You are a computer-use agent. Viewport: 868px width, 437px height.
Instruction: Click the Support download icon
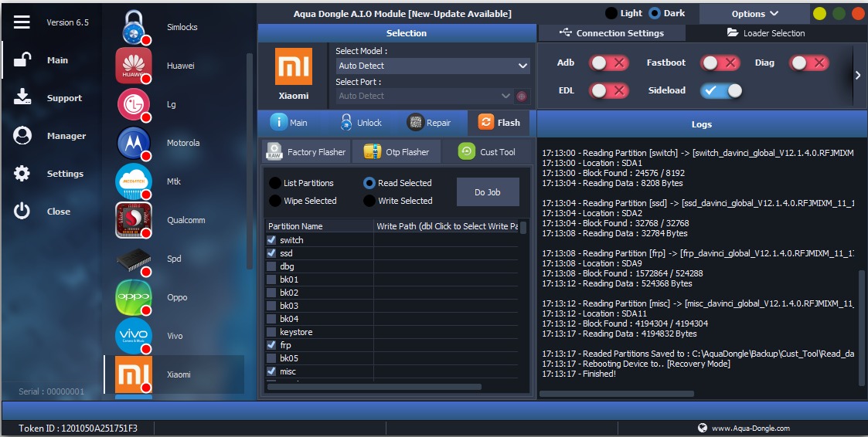[22, 97]
